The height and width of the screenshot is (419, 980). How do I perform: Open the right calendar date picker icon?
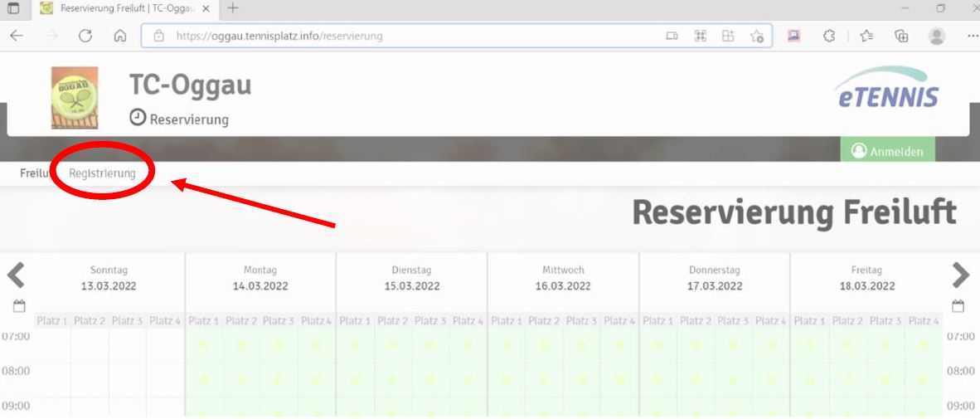click(x=960, y=305)
